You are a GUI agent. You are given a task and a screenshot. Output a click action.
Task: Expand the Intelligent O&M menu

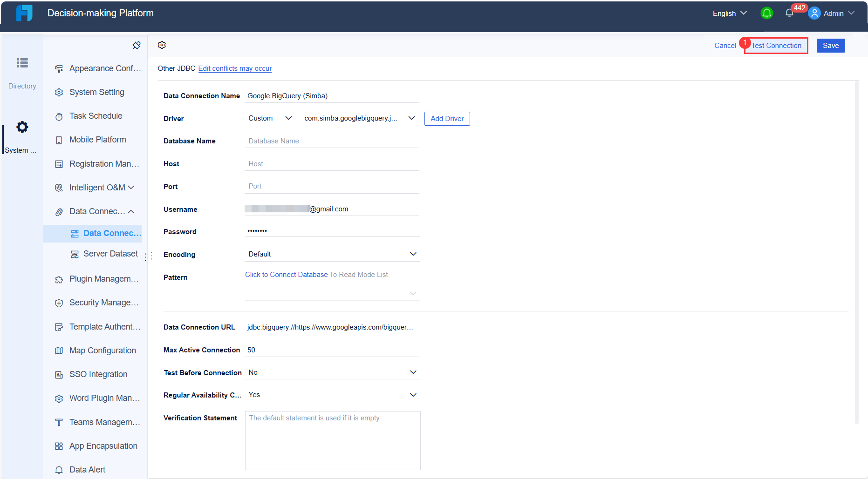95,188
